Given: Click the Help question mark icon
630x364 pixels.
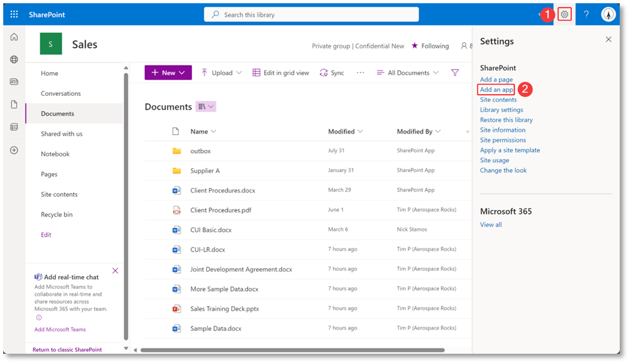Looking at the screenshot, I should (x=586, y=15).
